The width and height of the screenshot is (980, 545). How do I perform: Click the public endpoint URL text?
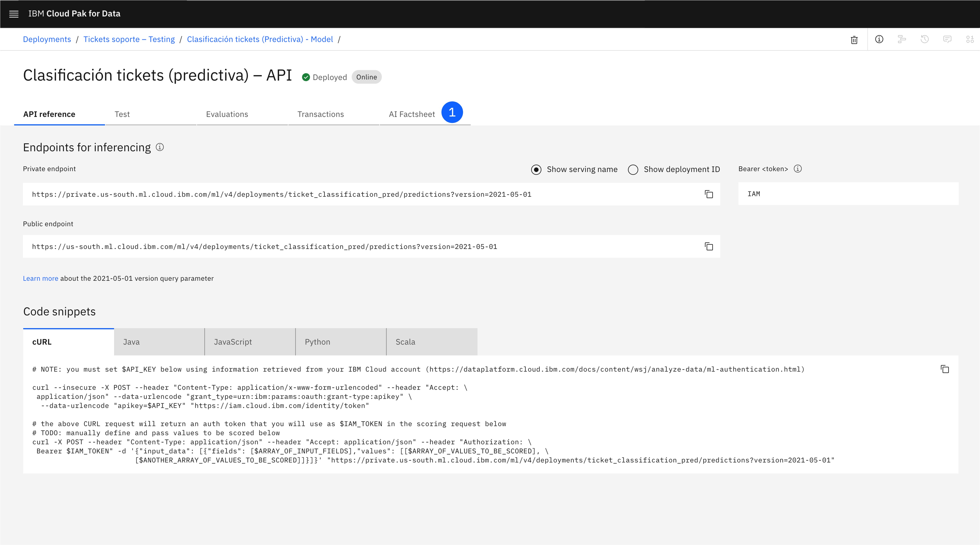pos(264,247)
